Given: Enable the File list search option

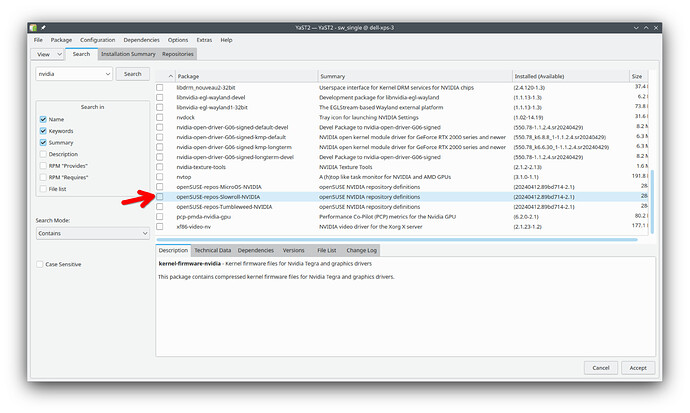Looking at the screenshot, I should [x=43, y=189].
